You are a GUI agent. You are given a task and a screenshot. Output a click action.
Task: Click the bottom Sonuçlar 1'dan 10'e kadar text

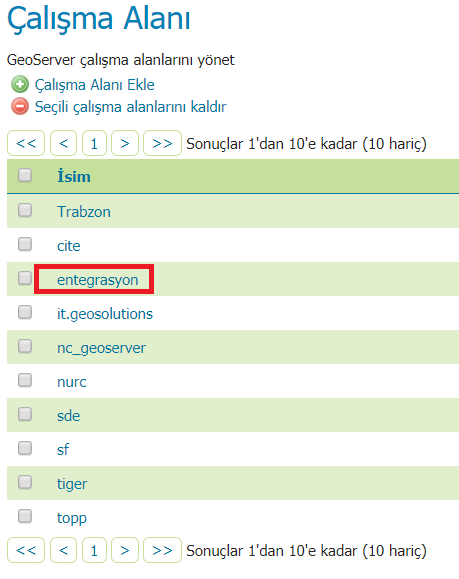coord(306,551)
